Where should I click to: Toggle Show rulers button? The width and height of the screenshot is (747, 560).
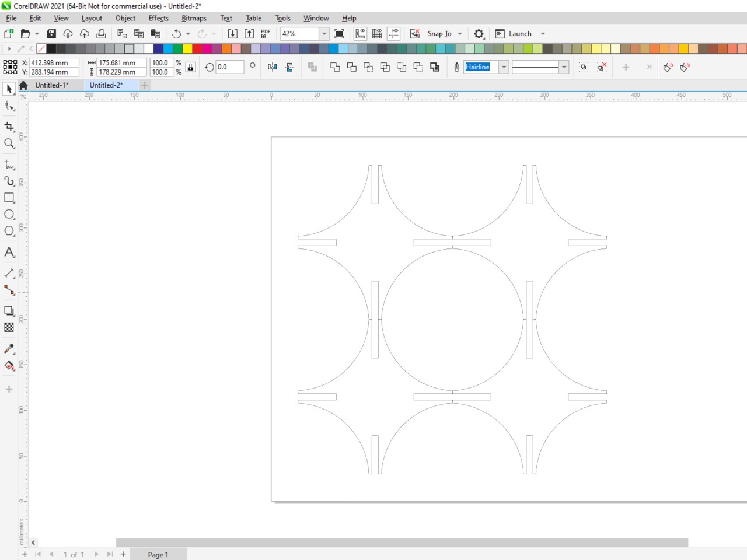pyautogui.click(x=361, y=34)
